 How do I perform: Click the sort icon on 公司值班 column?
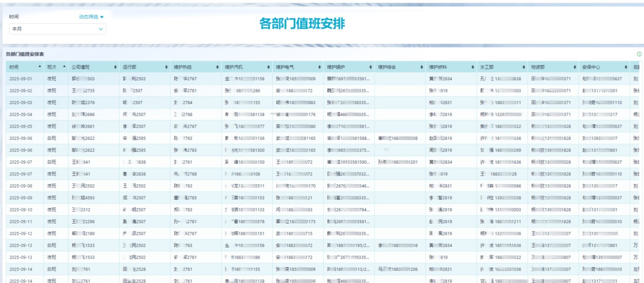(115, 67)
